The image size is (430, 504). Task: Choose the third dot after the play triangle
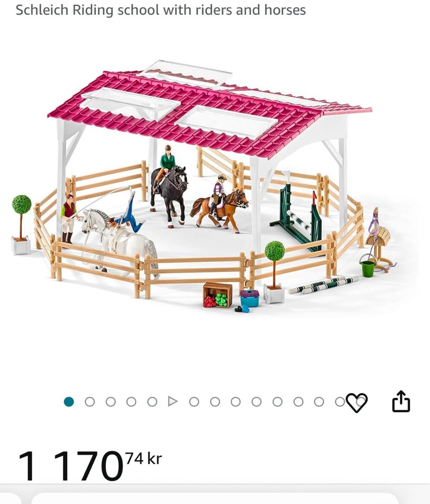pos(236,402)
